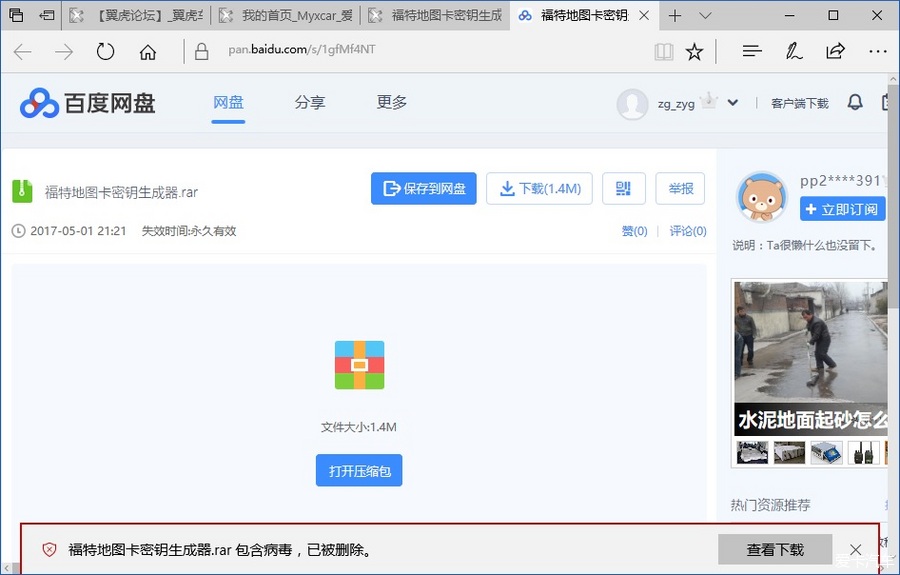Screen dimensions: 900x575
Task: Click the 失效时间:永久有效 text
Action: coord(189,231)
